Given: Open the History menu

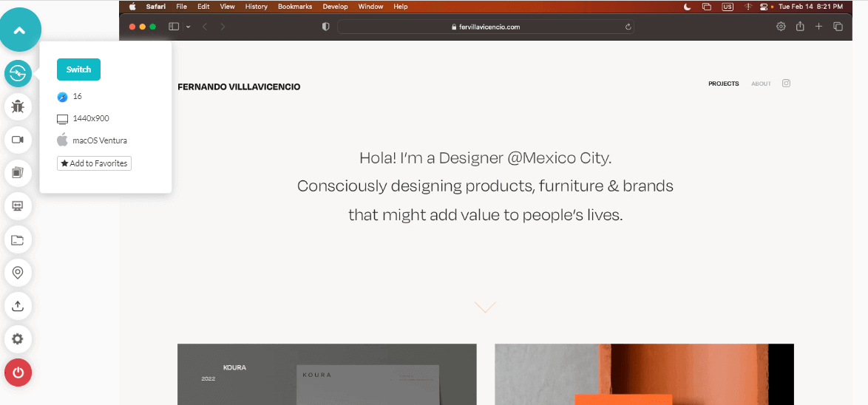Looking at the screenshot, I should click(257, 7).
